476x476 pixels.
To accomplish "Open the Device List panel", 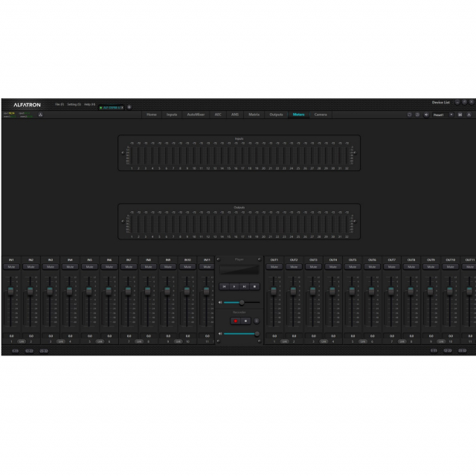I will [441, 102].
